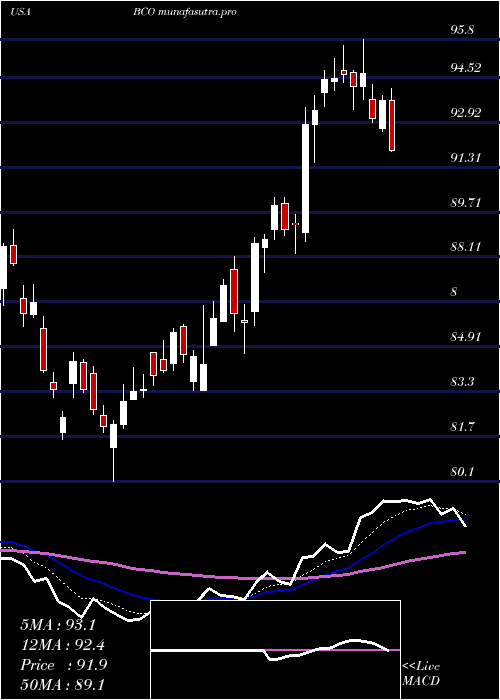Click the MACD inset chart panel
The width and height of the screenshot is (500, 700).
(x=275, y=650)
